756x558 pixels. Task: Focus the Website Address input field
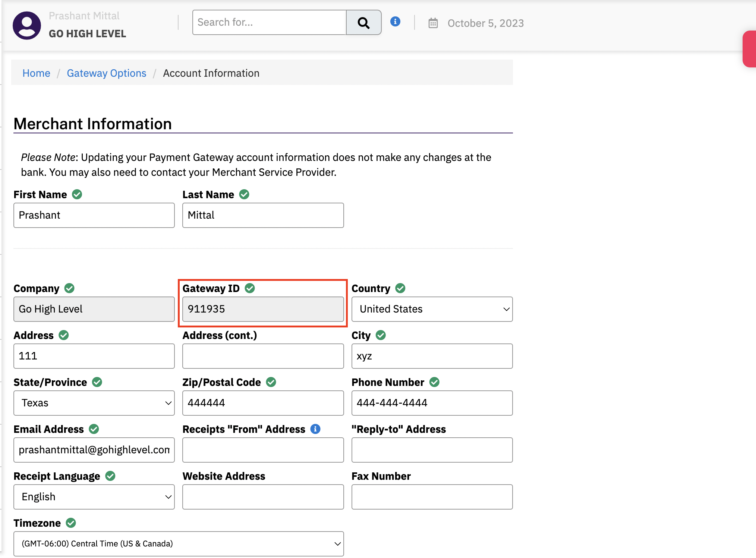pos(263,497)
